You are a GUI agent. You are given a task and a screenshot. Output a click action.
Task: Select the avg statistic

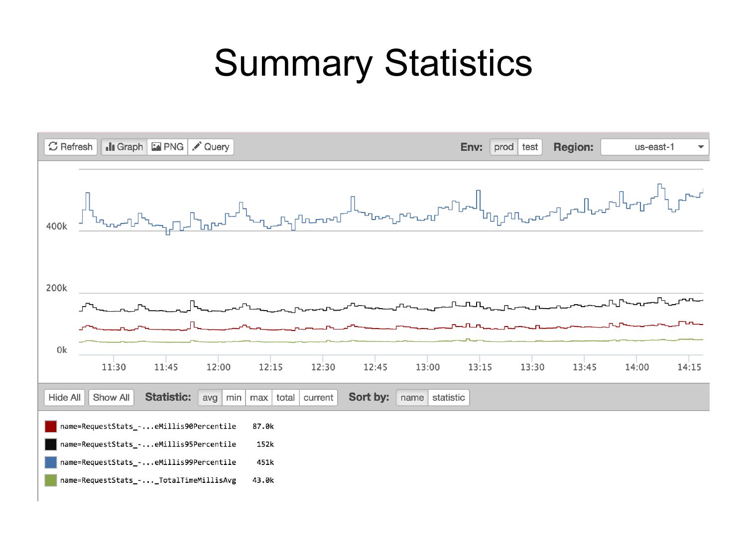(210, 397)
